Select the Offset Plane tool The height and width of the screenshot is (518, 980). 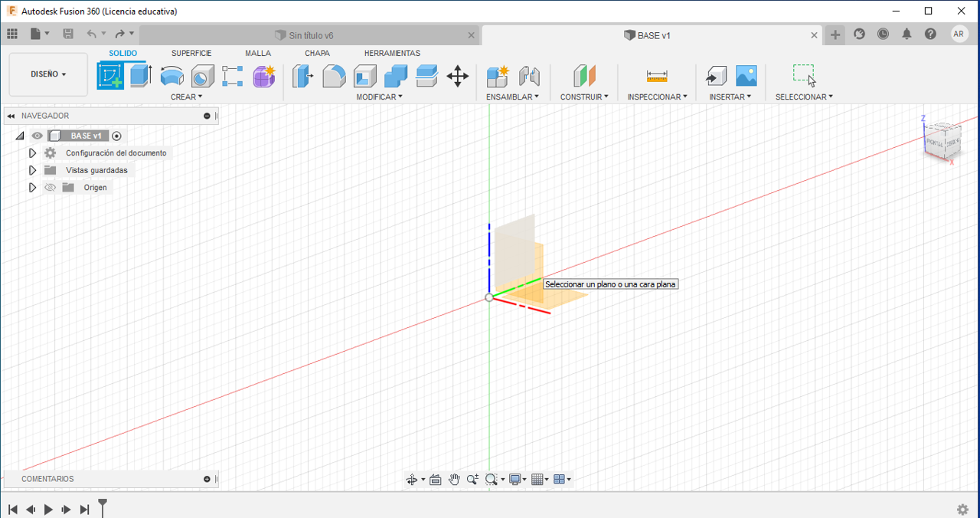point(584,76)
